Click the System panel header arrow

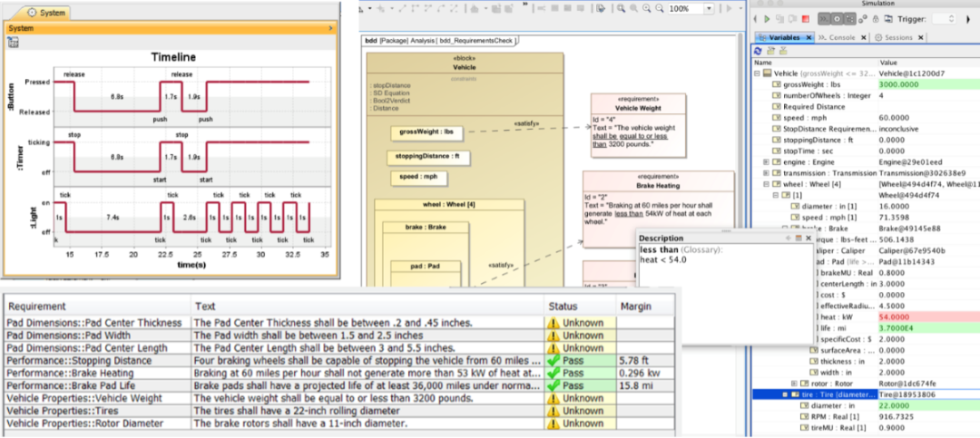(330, 29)
